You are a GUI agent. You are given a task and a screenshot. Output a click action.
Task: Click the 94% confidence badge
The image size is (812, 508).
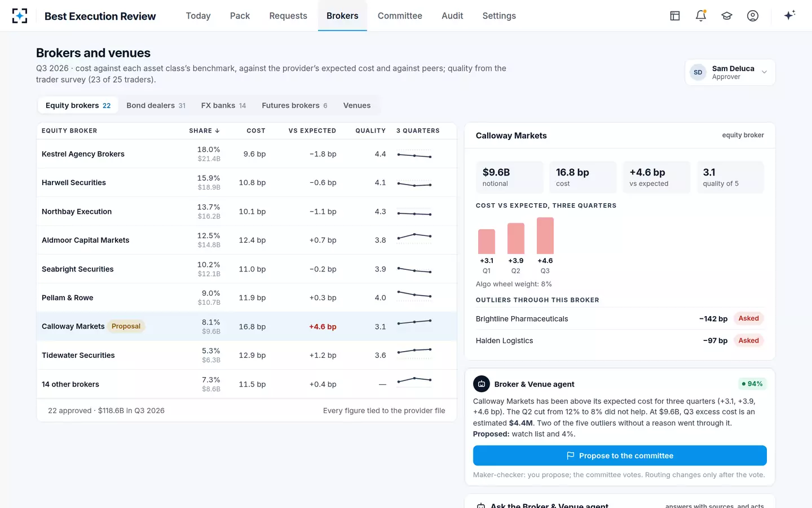752,384
